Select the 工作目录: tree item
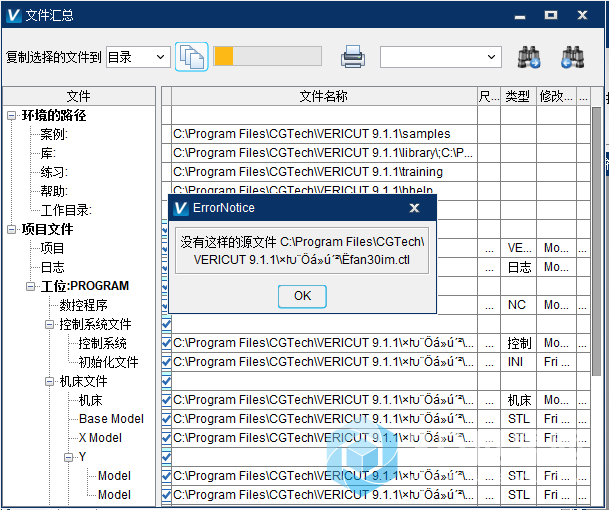609x510 pixels. click(66, 210)
